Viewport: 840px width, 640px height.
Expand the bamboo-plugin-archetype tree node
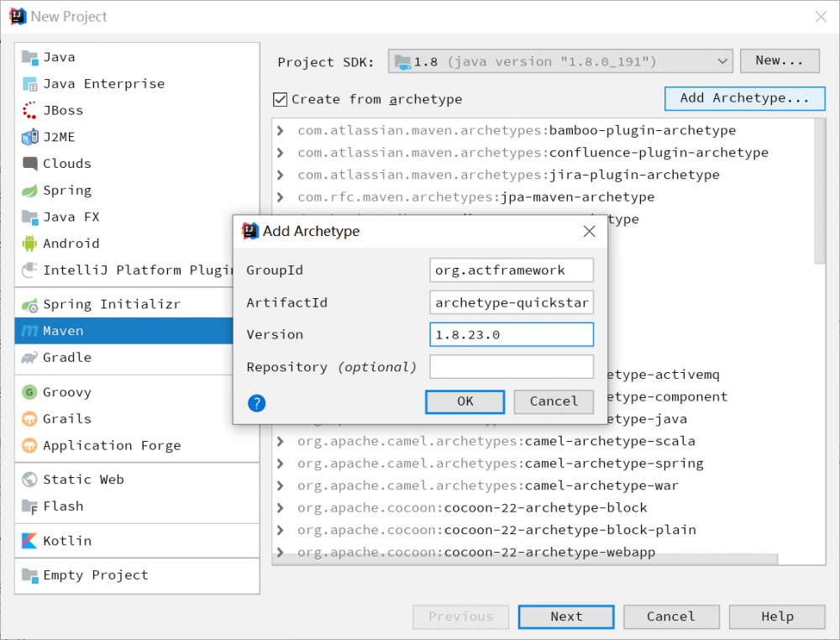tap(281, 131)
